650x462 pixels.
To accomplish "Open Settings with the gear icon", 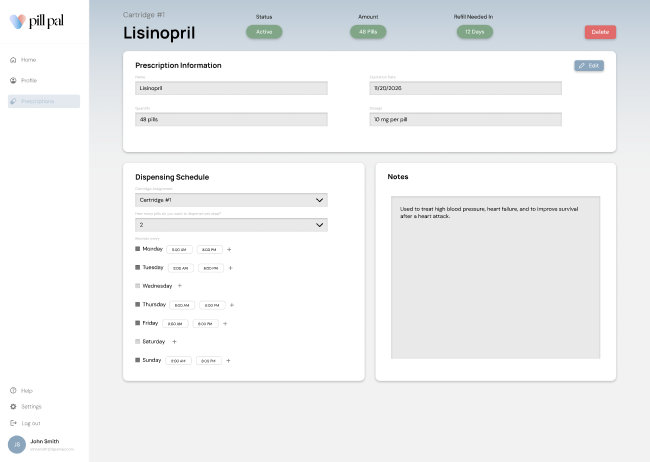I will 13,406.
